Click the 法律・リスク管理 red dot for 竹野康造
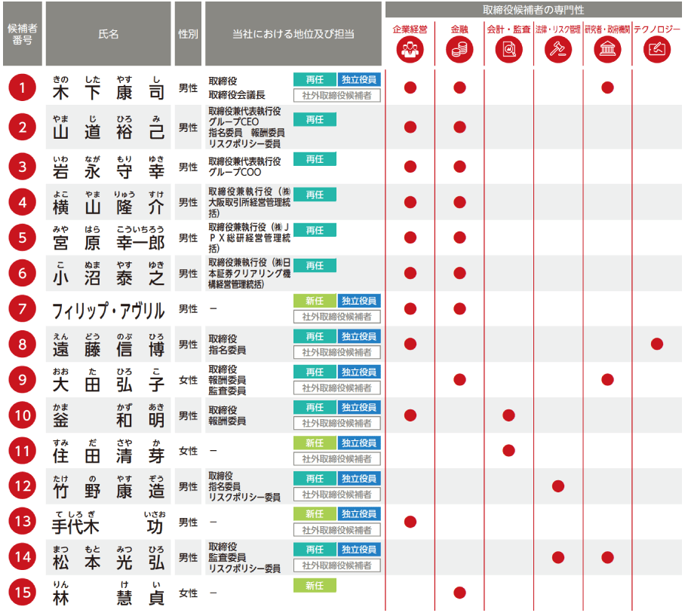The image size is (685, 616). pyautogui.click(x=558, y=486)
